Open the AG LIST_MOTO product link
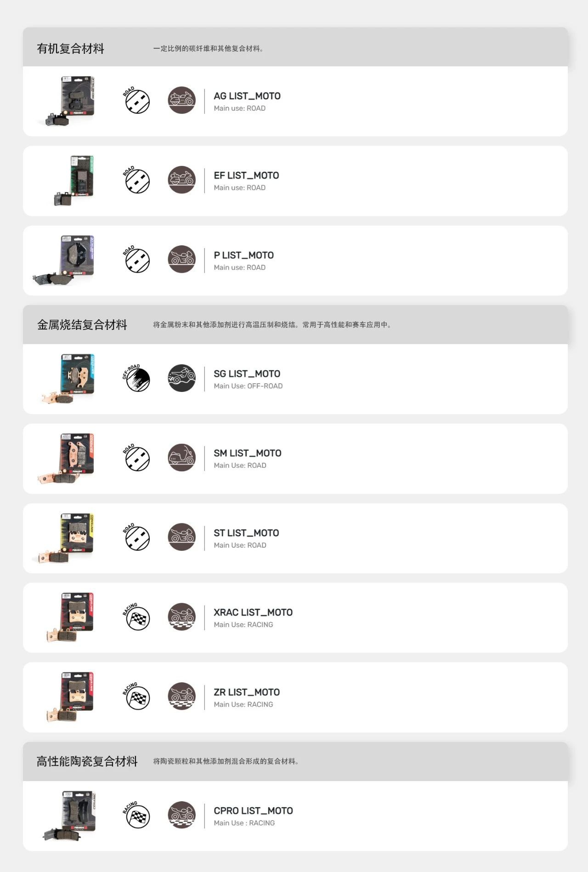The image size is (588, 872). [x=247, y=96]
